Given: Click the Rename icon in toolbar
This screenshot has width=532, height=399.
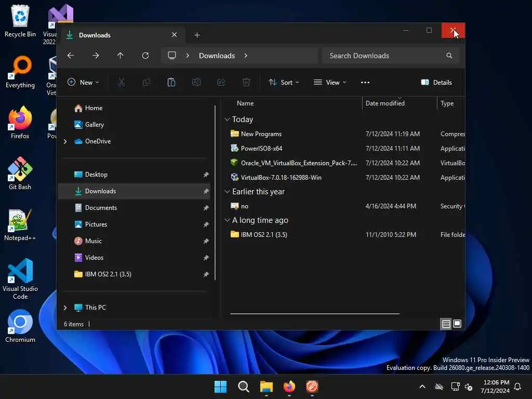Looking at the screenshot, I should (196, 82).
